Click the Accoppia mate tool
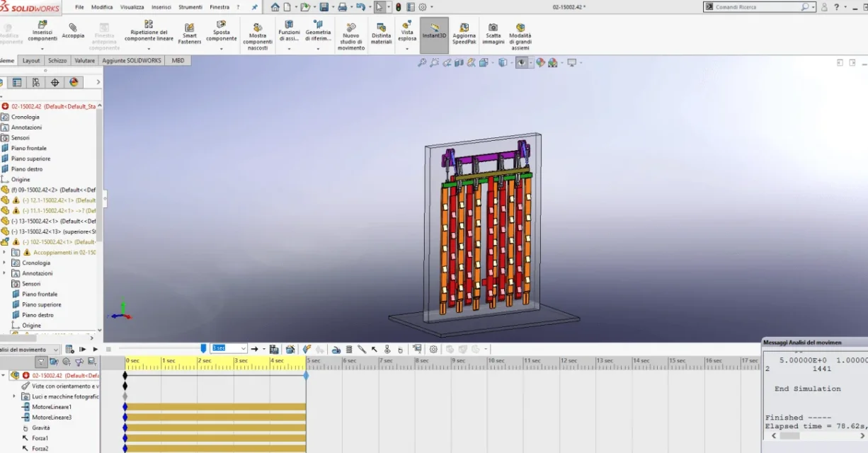The image size is (868, 453). [x=73, y=31]
